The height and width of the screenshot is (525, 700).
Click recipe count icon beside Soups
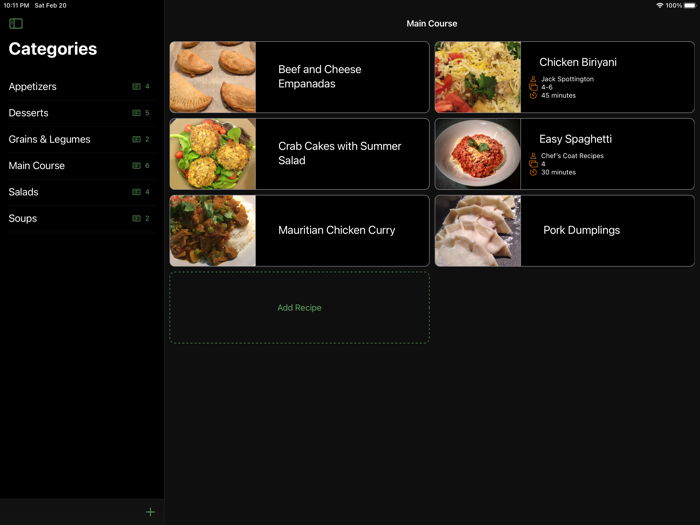137,218
